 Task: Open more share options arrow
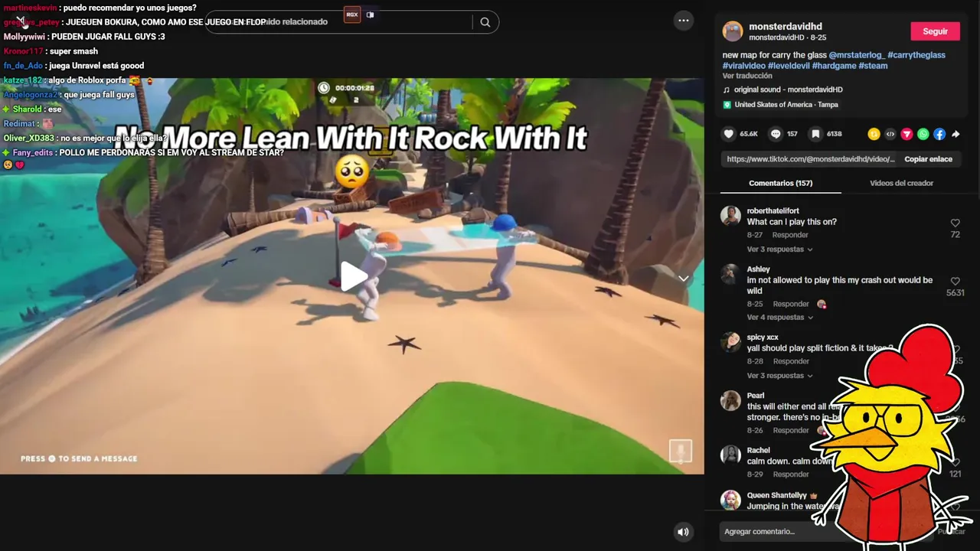point(955,134)
